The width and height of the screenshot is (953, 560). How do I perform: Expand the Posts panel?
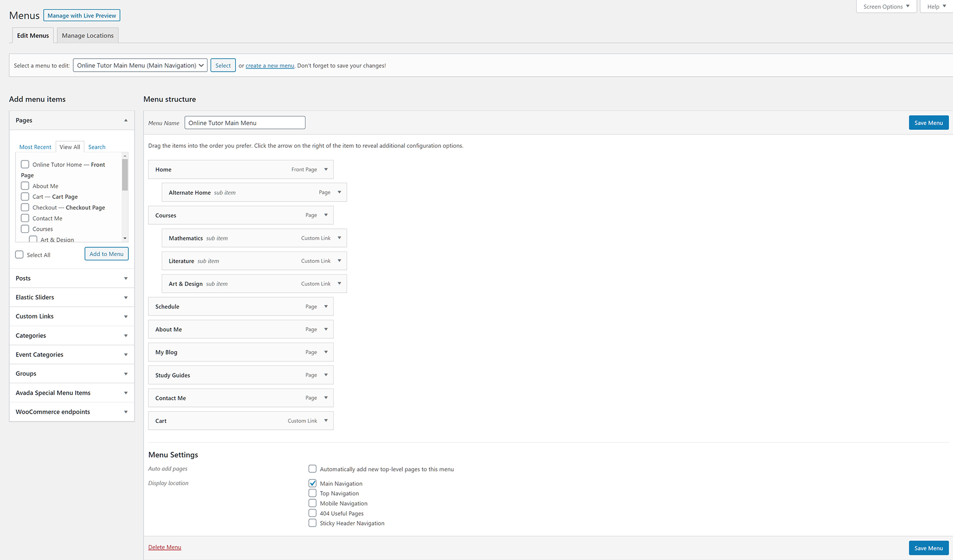tap(72, 278)
